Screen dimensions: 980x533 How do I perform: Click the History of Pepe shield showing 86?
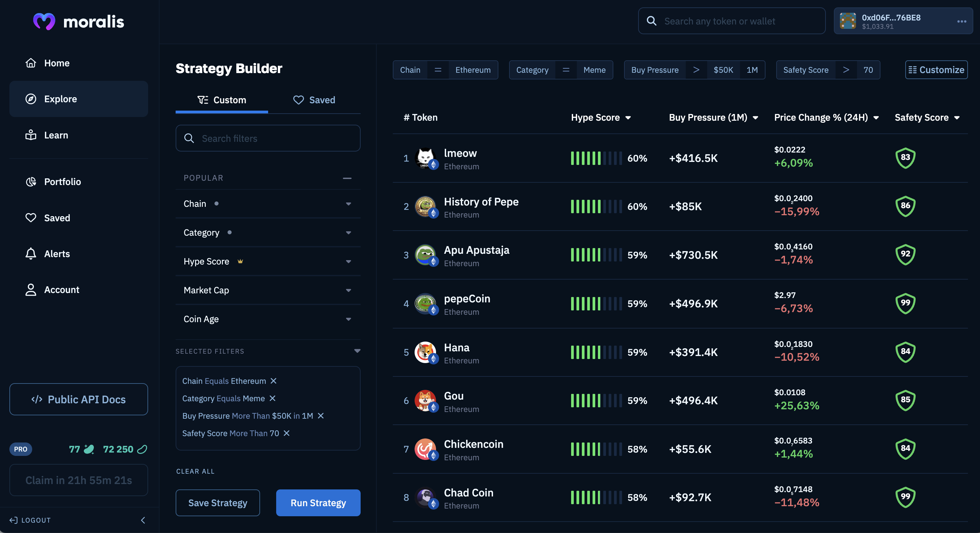pyautogui.click(x=906, y=206)
